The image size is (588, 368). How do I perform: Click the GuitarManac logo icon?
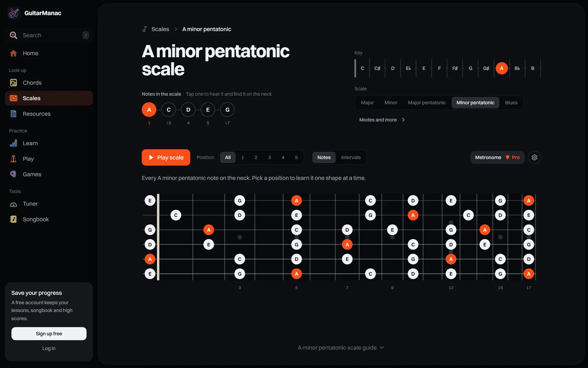(x=14, y=13)
